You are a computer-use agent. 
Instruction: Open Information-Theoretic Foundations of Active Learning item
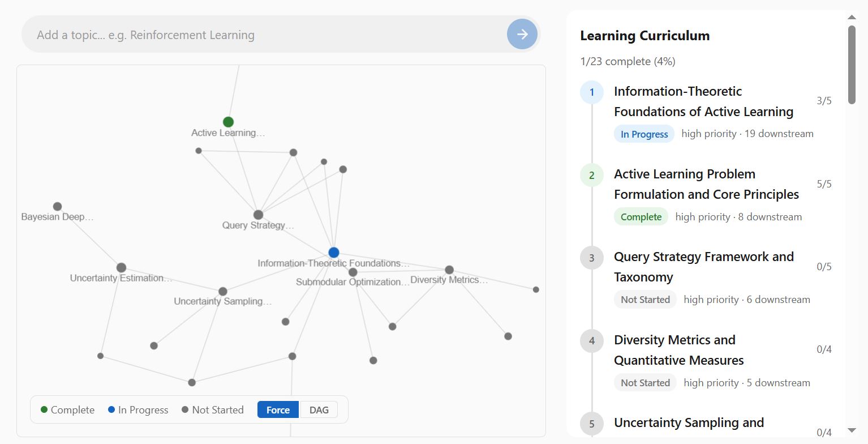point(703,101)
